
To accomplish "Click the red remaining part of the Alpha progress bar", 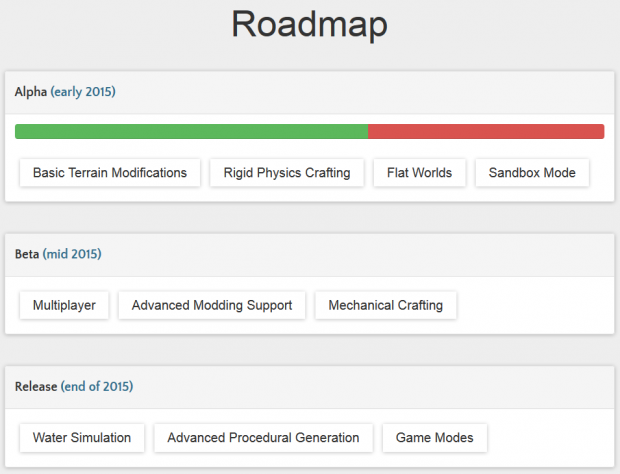I will pos(486,132).
